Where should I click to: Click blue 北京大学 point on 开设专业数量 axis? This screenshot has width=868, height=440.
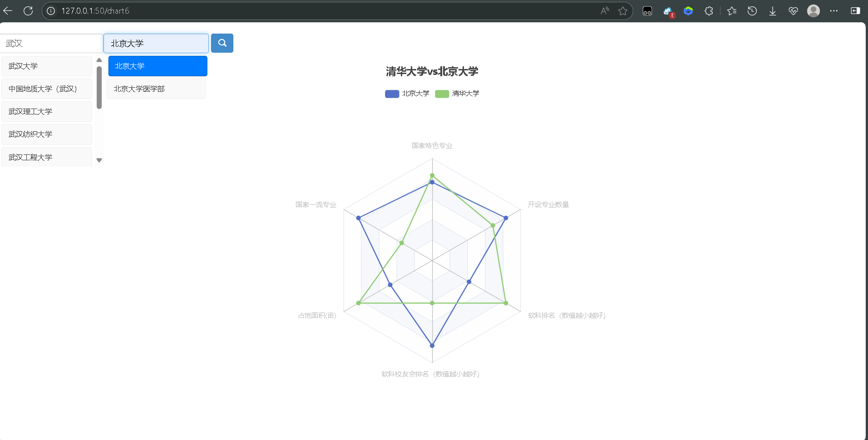point(506,218)
